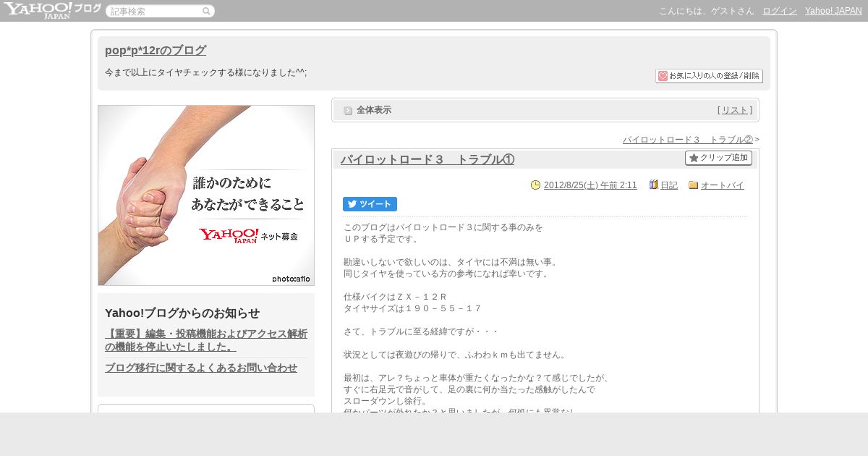The image size is (868, 456).
Task: Click the search magnifier icon
Action: tap(206, 11)
